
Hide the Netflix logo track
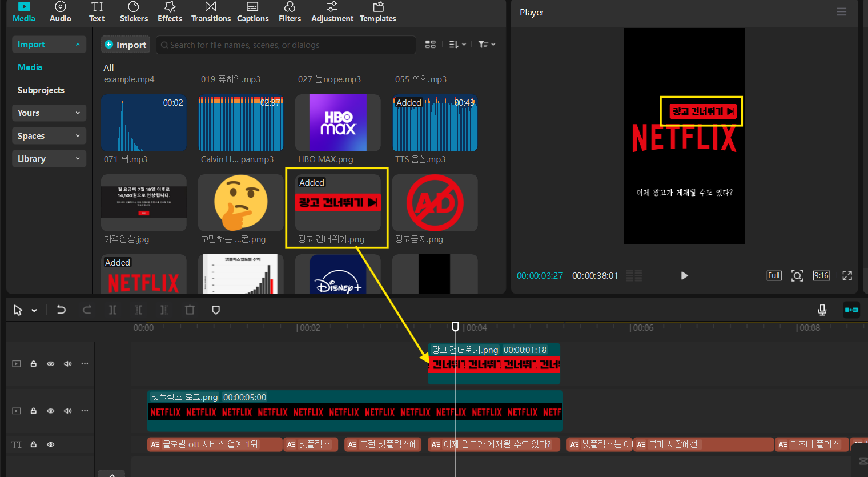click(51, 411)
